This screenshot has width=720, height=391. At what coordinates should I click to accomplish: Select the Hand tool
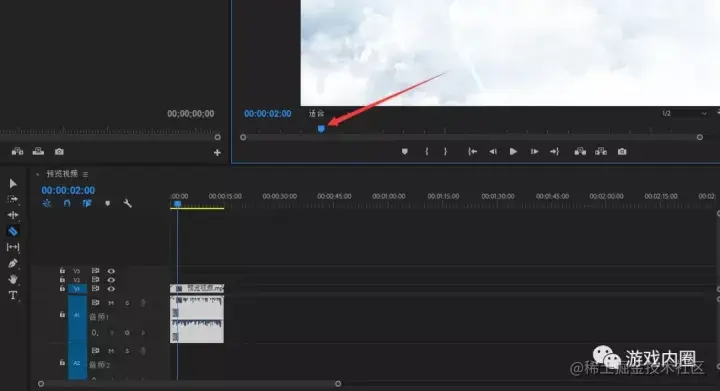pos(13,279)
